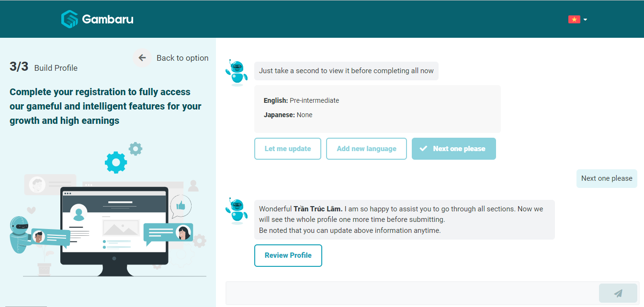Click the paper plane send icon
The image size is (644, 307).
pyautogui.click(x=618, y=293)
